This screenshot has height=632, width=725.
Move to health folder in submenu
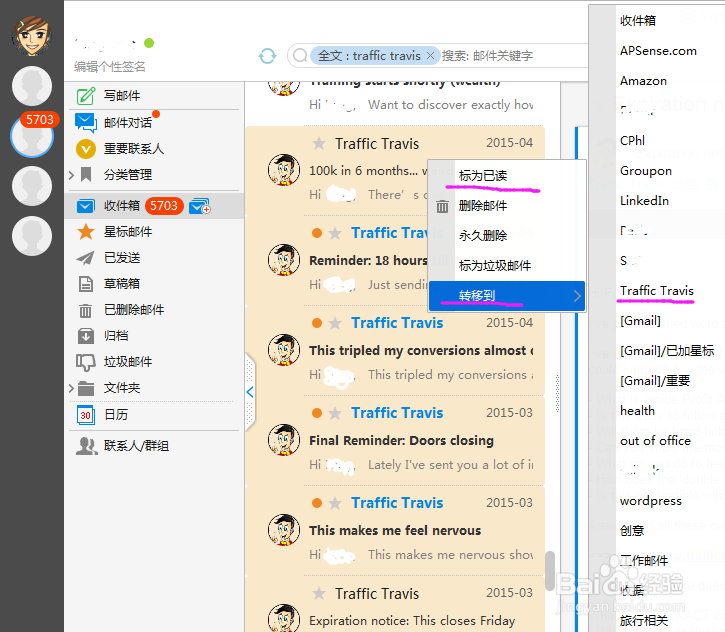(x=637, y=411)
